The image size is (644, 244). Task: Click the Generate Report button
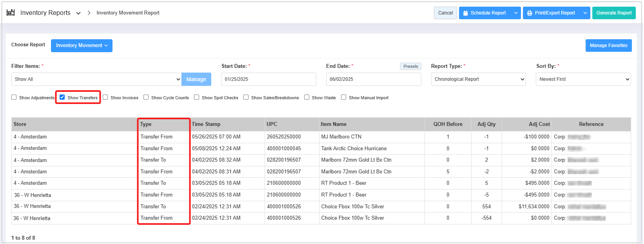pos(614,13)
